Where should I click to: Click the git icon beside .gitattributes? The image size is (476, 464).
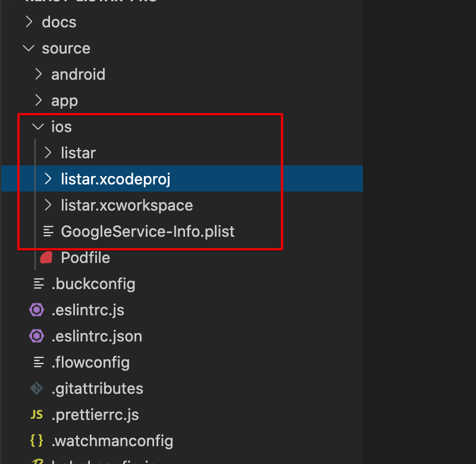(37, 388)
